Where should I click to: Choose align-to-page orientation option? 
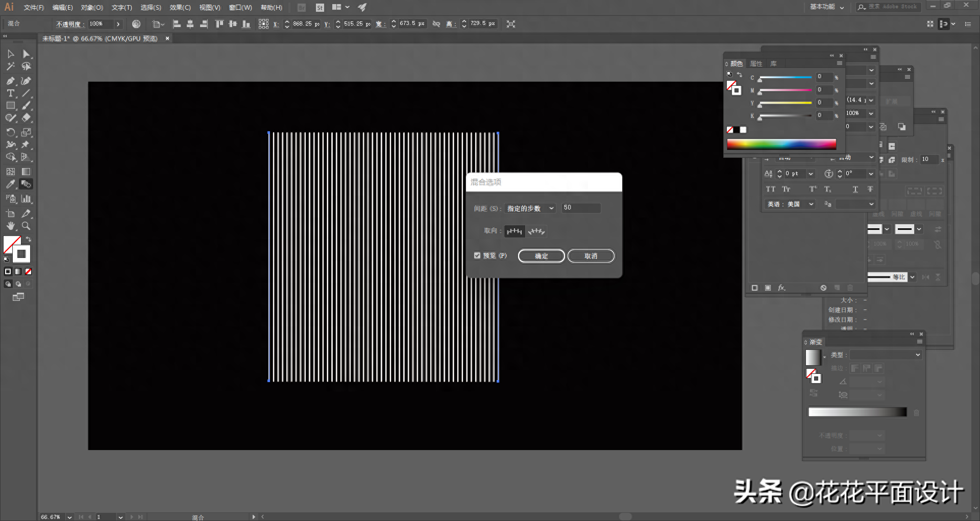[514, 231]
